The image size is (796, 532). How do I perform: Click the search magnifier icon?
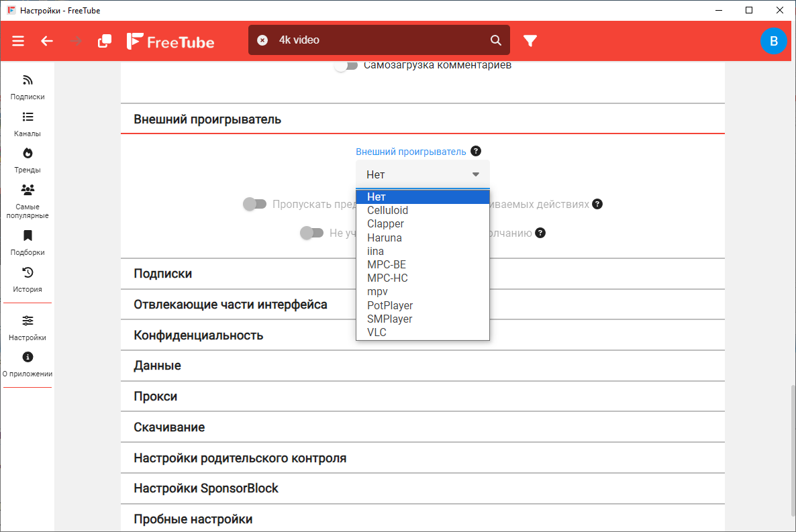tap(496, 40)
